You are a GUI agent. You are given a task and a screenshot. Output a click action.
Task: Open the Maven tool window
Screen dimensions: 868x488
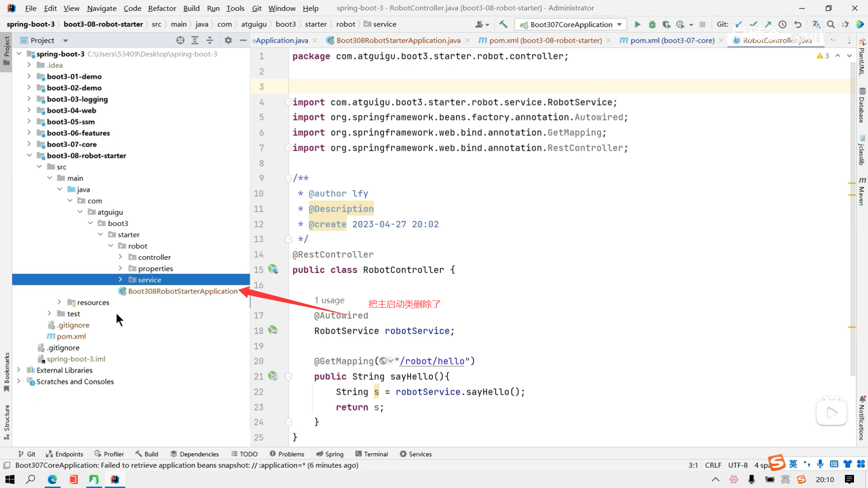(862, 192)
